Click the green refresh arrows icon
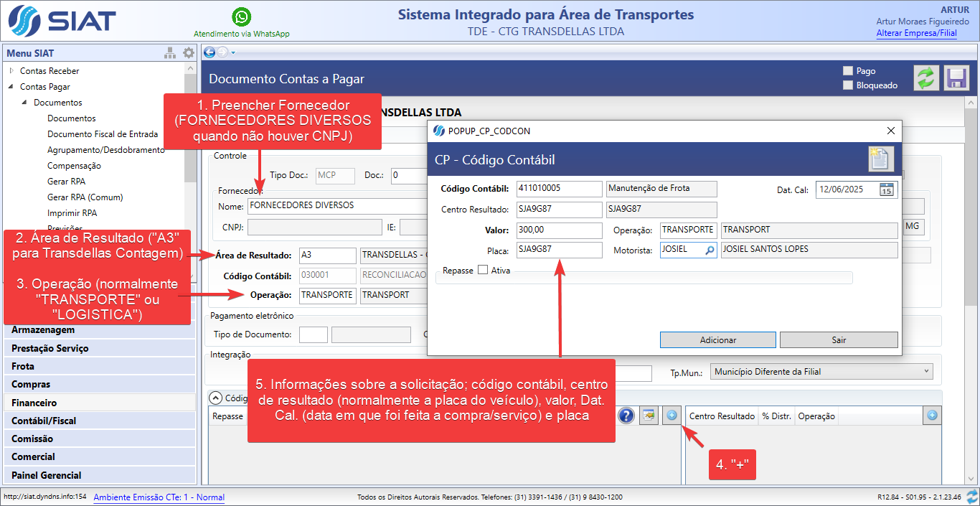 (x=926, y=78)
